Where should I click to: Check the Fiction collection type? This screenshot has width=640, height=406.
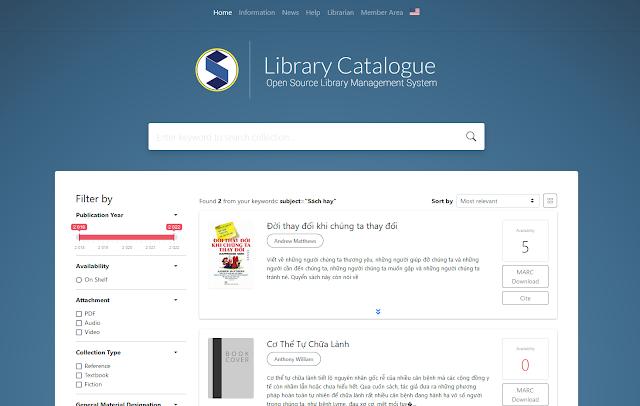(79, 384)
